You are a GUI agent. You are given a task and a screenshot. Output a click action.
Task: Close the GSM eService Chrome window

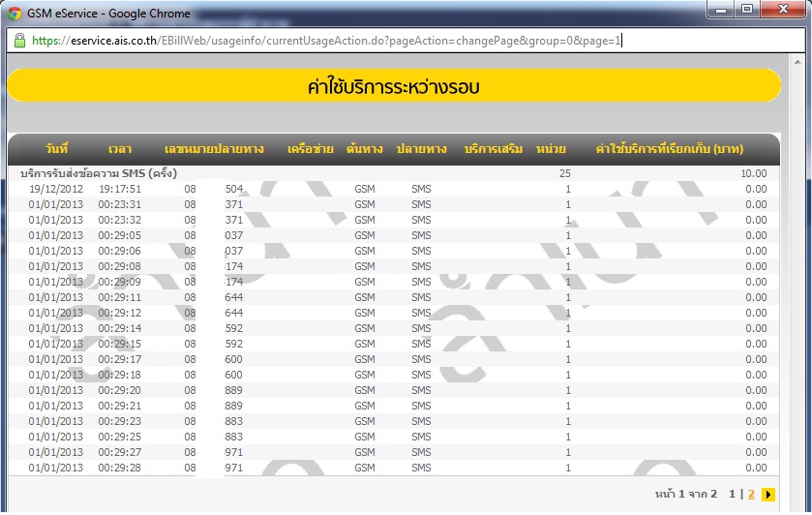[x=783, y=10]
